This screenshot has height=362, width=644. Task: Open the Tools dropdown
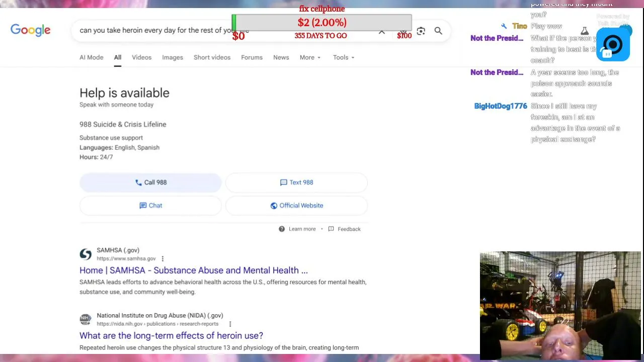[x=344, y=57]
